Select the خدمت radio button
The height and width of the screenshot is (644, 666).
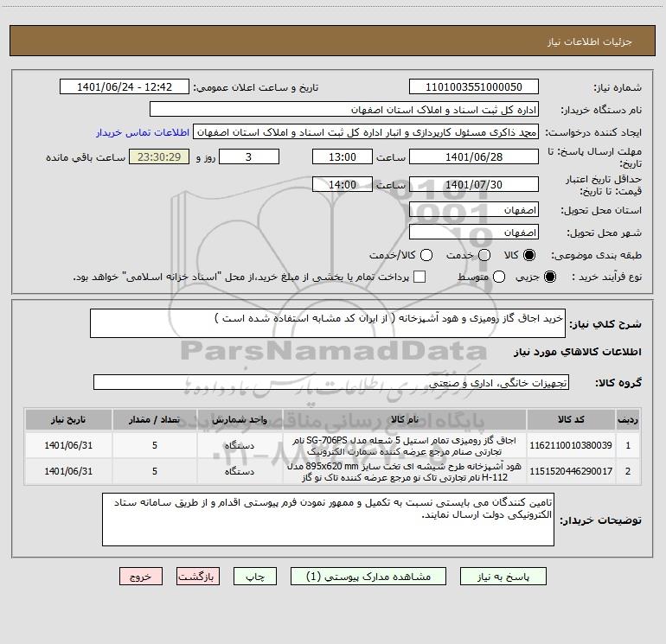pyautogui.click(x=484, y=255)
